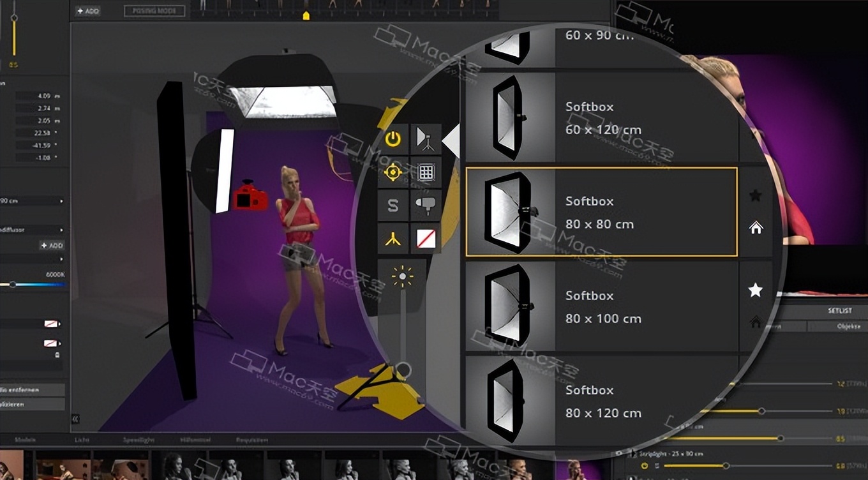The width and height of the screenshot is (868, 480).
Task: Expand the Diffusor options arrow
Action: tap(61, 229)
